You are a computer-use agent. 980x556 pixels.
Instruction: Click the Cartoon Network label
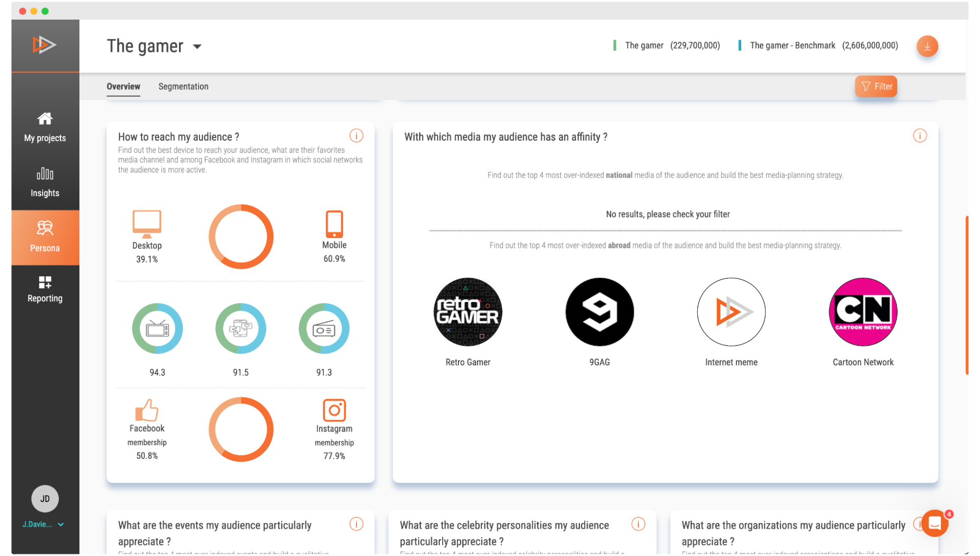863,362
